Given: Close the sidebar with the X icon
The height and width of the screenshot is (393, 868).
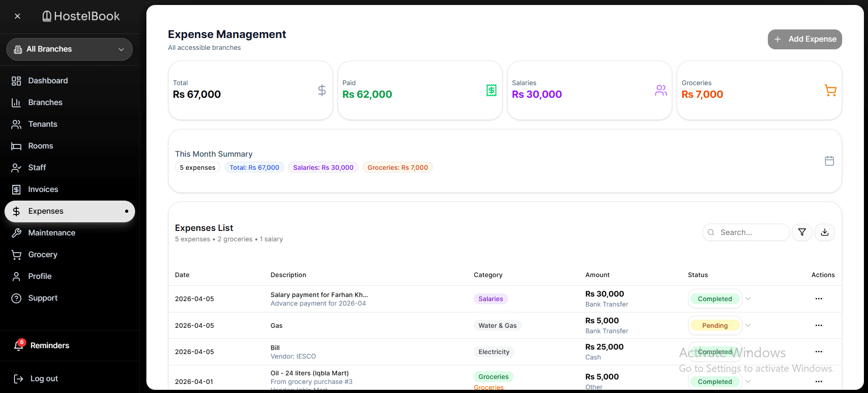Looking at the screenshot, I should [17, 16].
